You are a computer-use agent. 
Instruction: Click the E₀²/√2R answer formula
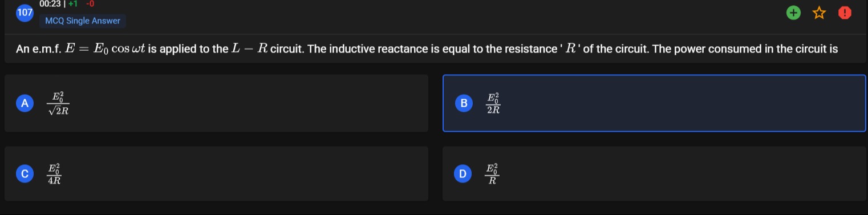click(59, 103)
